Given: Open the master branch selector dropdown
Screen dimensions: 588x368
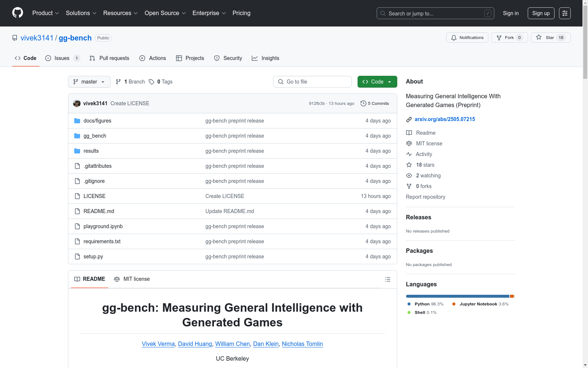Looking at the screenshot, I should pos(89,82).
